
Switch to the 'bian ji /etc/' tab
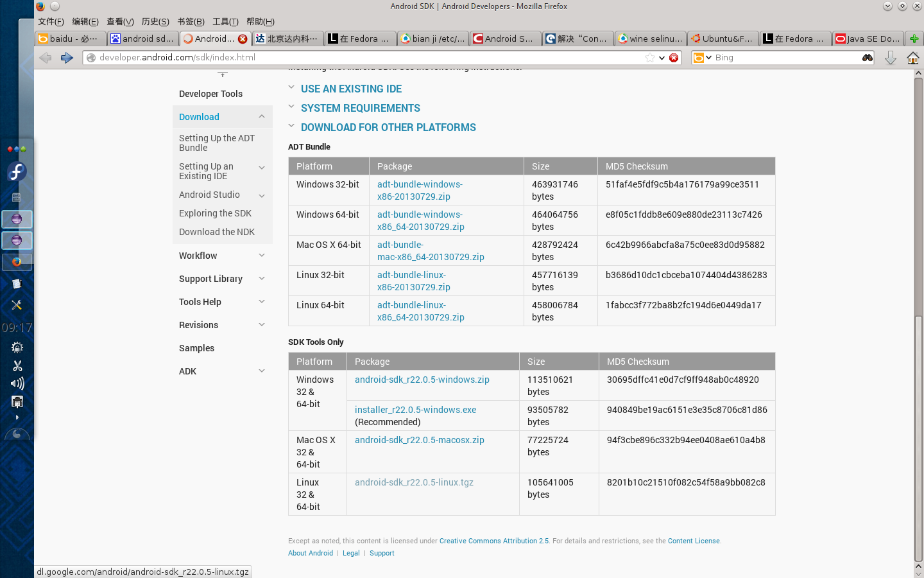point(432,39)
